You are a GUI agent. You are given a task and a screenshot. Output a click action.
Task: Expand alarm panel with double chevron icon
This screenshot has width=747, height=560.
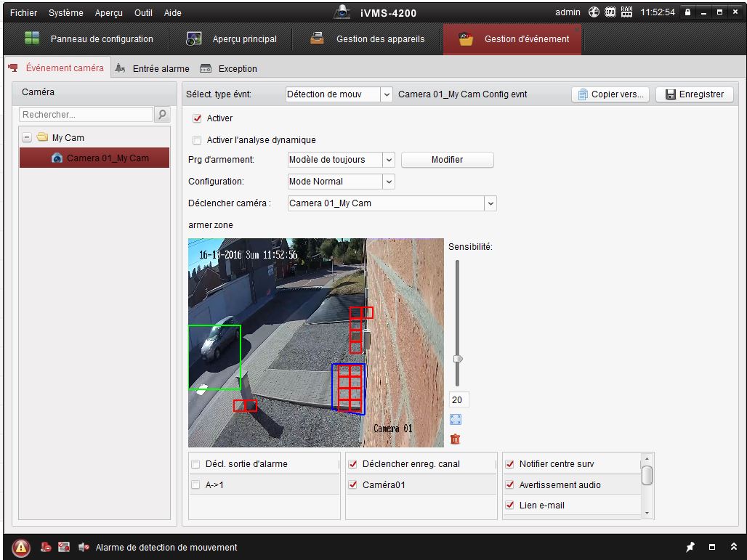point(733,547)
